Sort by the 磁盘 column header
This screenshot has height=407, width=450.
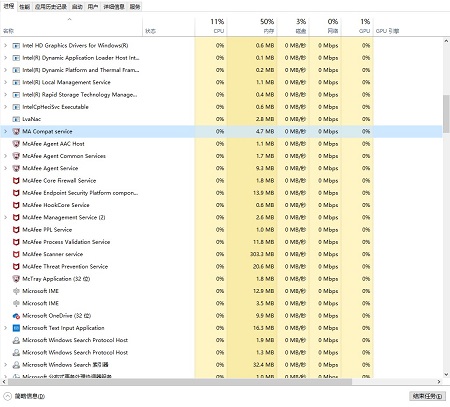point(293,26)
